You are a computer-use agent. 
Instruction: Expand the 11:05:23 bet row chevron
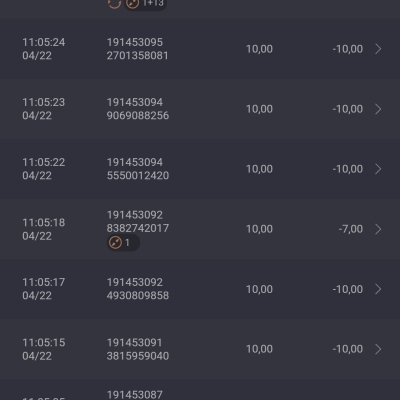pos(378,109)
